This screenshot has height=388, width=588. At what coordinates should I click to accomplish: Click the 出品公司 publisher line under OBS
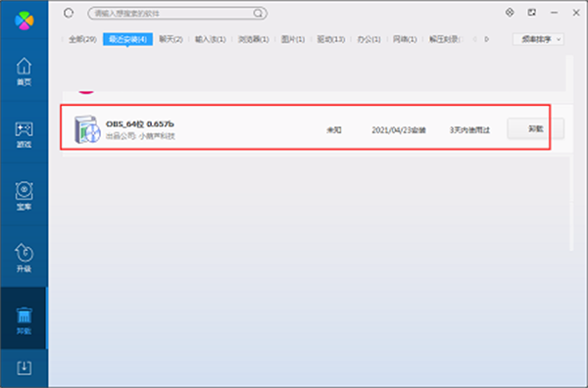click(x=140, y=136)
